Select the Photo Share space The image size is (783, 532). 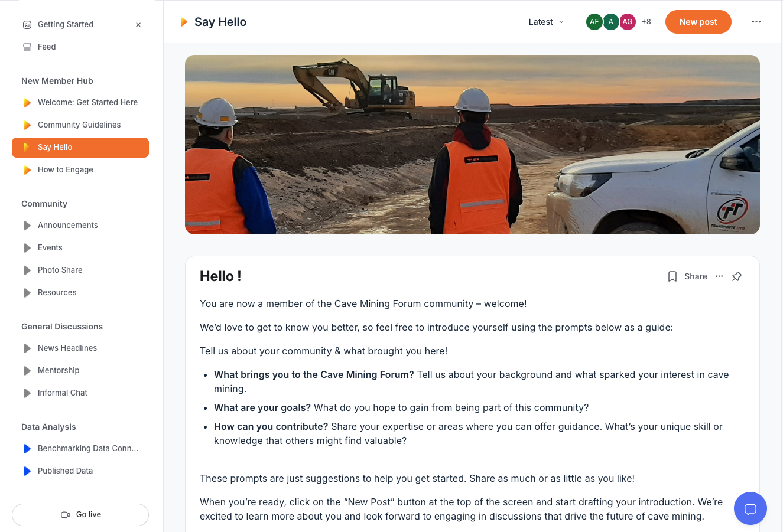click(80, 270)
